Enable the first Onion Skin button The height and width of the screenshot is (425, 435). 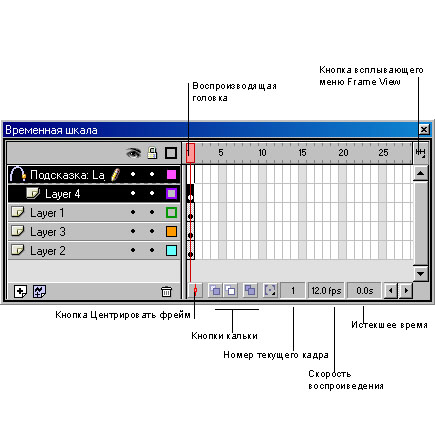[x=215, y=291]
